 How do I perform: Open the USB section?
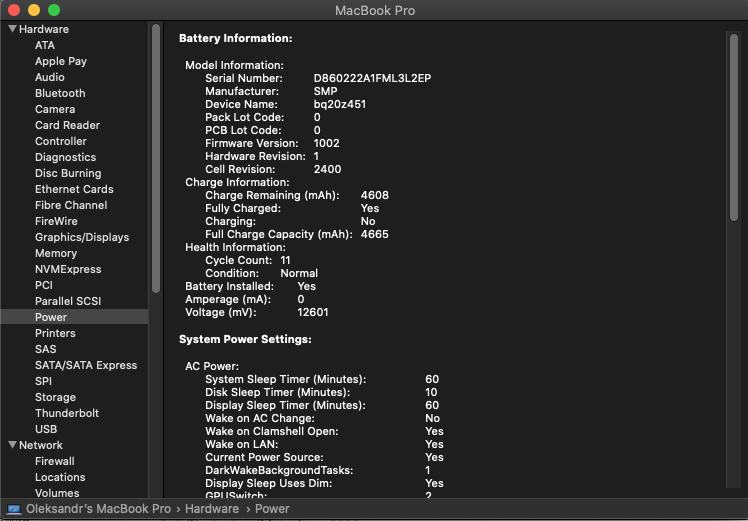[x=46, y=429]
